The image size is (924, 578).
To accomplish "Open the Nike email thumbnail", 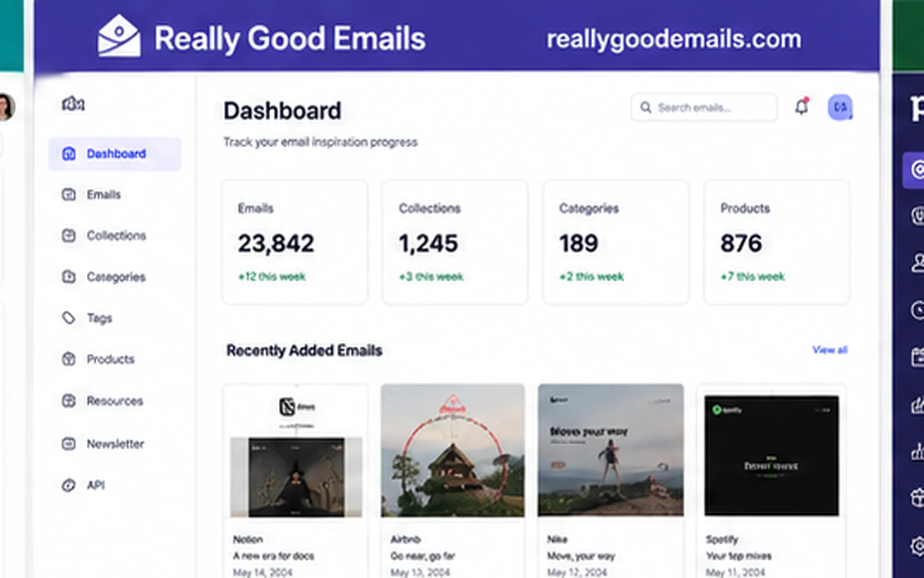I will [x=611, y=451].
